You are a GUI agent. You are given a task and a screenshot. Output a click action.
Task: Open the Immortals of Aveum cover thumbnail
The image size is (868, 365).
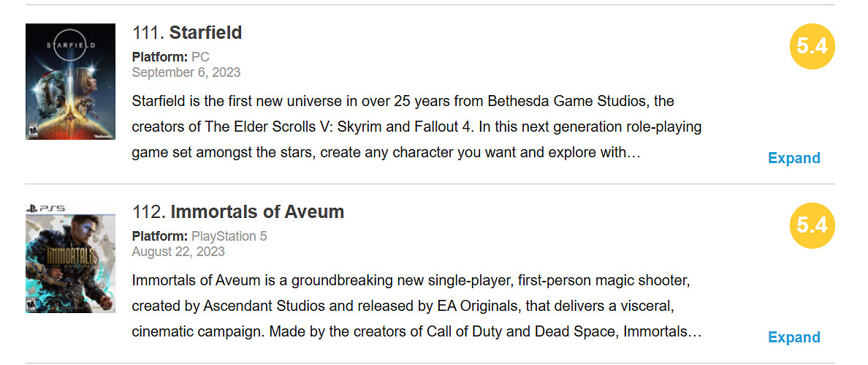click(70, 260)
